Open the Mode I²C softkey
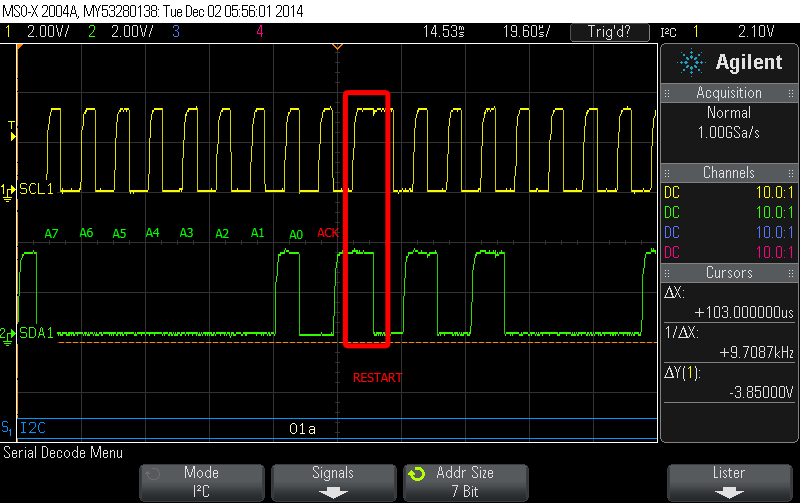The height and width of the screenshot is (503, 800). click(202, 482)
